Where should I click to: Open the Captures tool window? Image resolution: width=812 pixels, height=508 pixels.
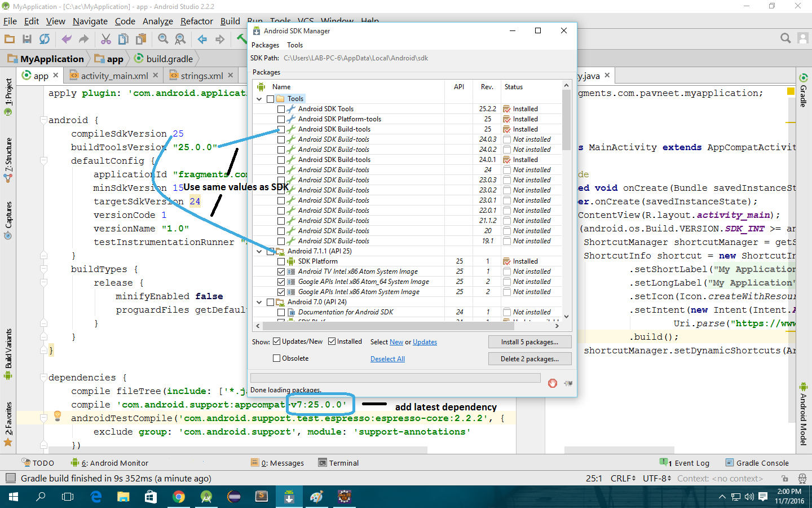(x=8, y=220)
